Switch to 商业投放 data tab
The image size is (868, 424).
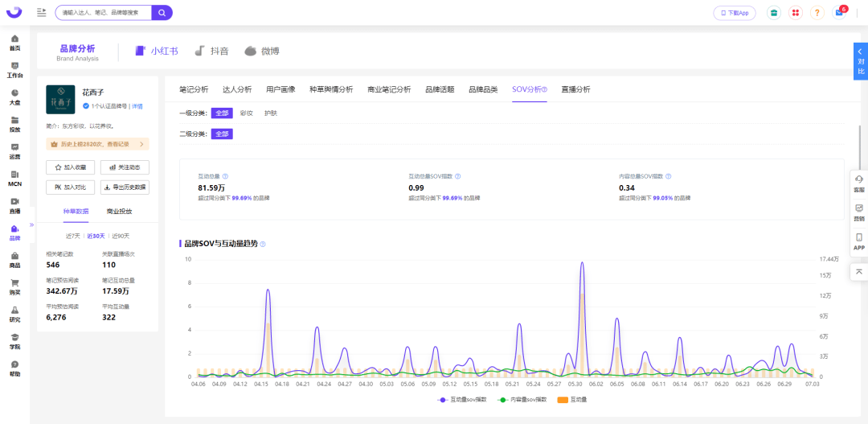pyautogui.click(x=119, y=211)
